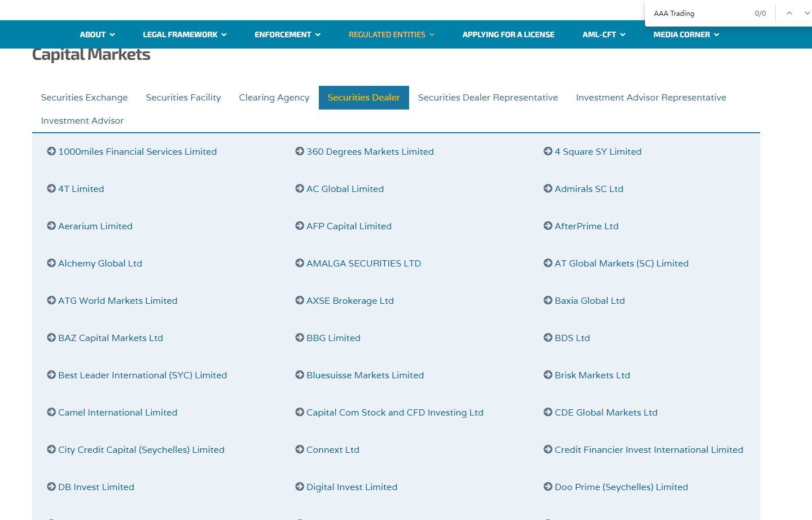This screenshot has height=520, width=812.
Task: Click arrow icon beside Best Leader International (SYC) Limited
Action: 51,375
